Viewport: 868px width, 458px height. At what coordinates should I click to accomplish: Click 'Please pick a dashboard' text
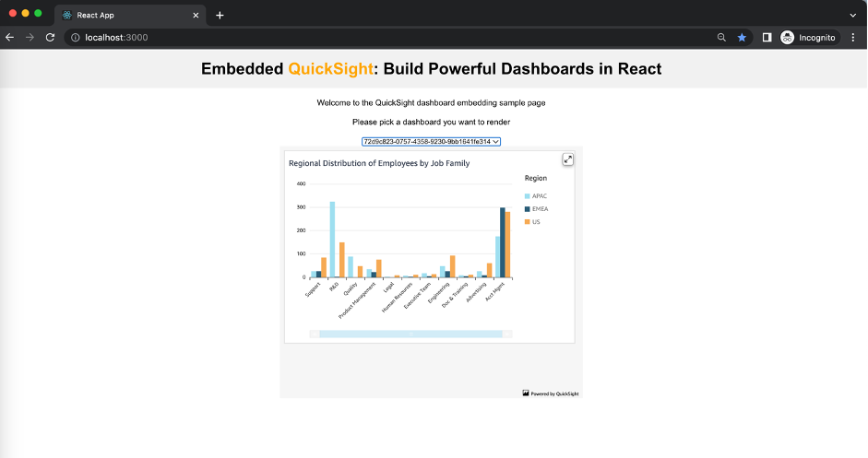[x=431, y=122]
